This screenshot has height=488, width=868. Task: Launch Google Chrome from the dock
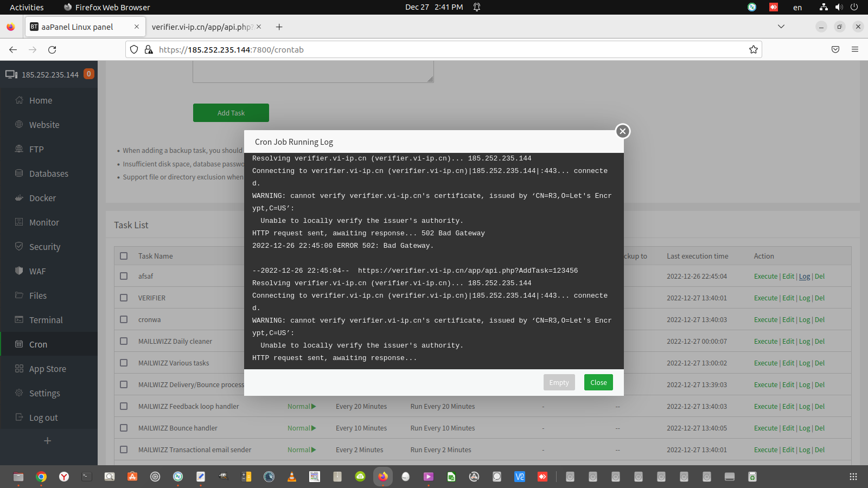click(41, 477)
